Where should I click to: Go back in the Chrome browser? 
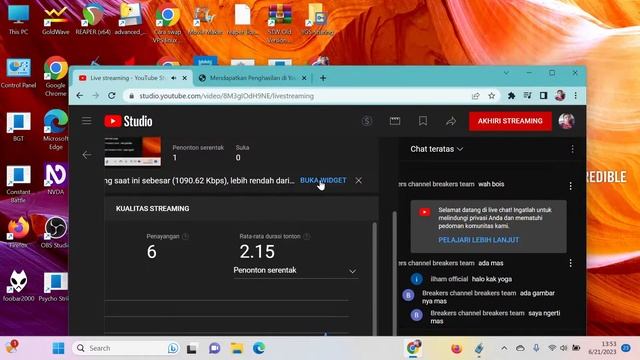pos(80,96)
